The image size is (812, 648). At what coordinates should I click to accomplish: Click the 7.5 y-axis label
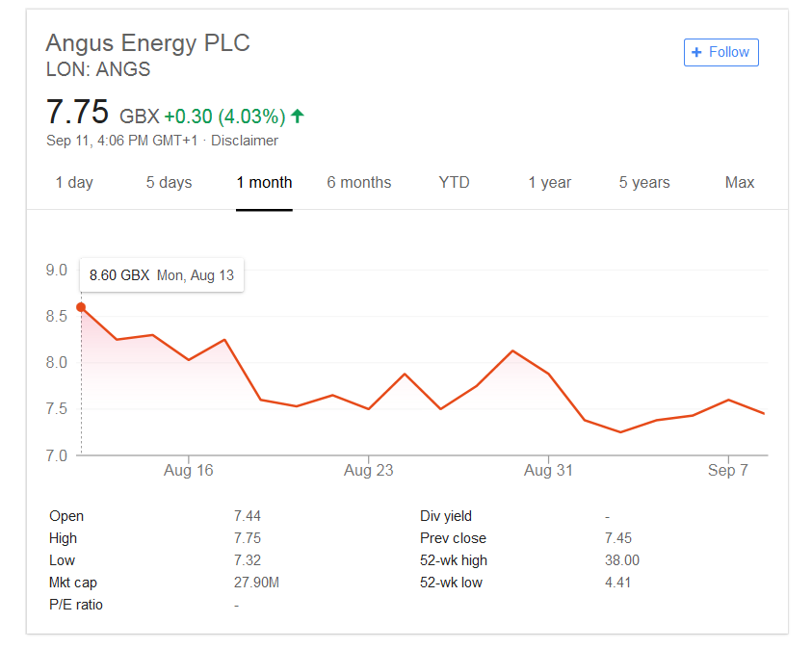pyautogui.click(x=57, y=409)
